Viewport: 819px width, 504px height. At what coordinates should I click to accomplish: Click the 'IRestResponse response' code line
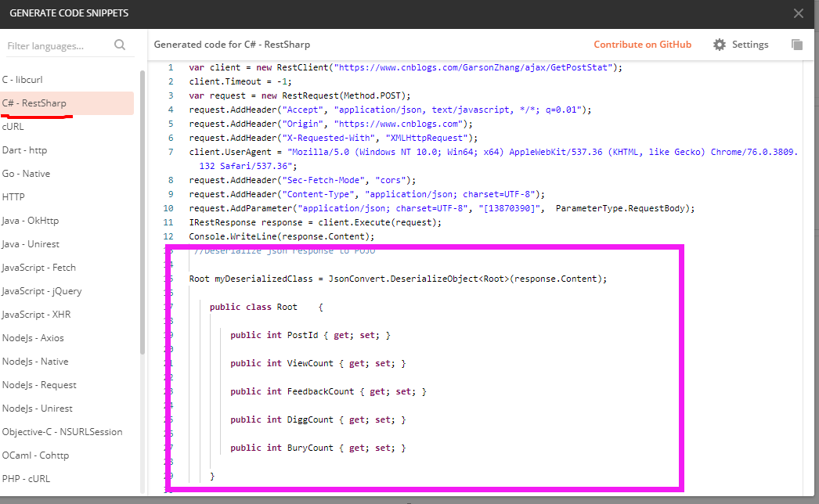[x=315, y=222]
